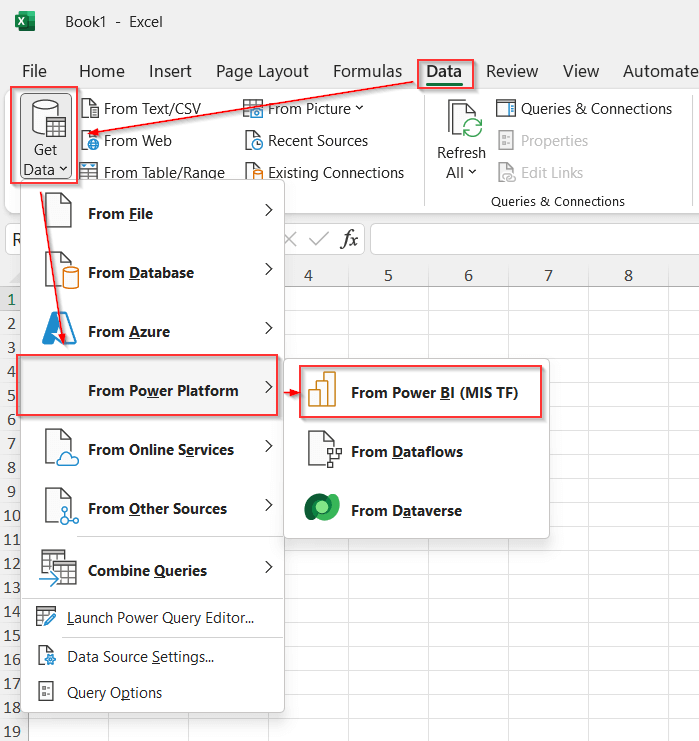This screenshot has width=699, height=741.
Task: Click the Properties icon
Action: click(506, 140)
